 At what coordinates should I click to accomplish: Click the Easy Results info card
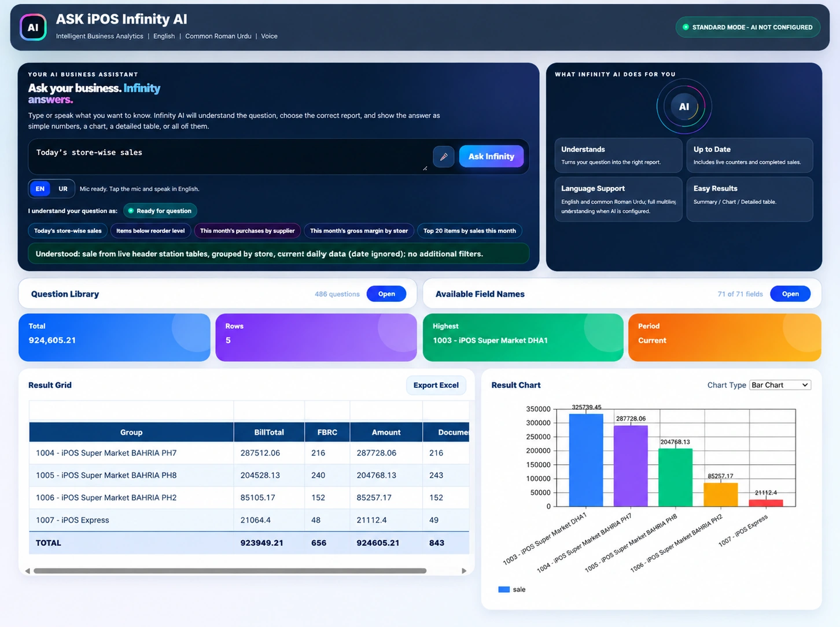750,199
